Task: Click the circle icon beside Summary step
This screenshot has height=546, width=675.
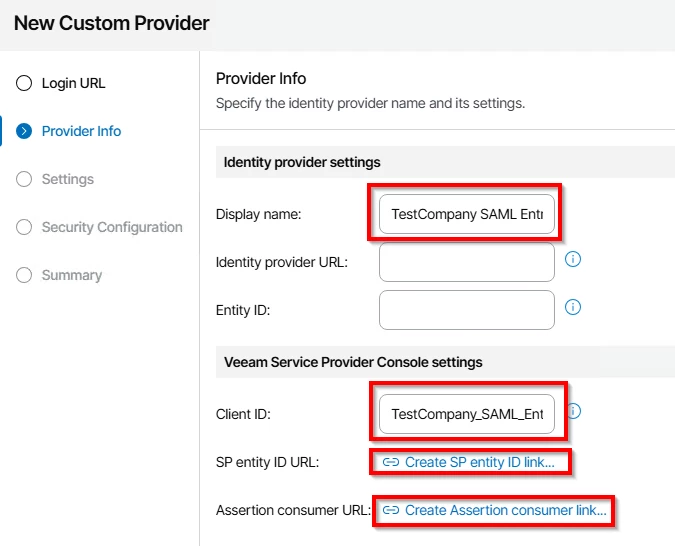Action: pos(24,275)
